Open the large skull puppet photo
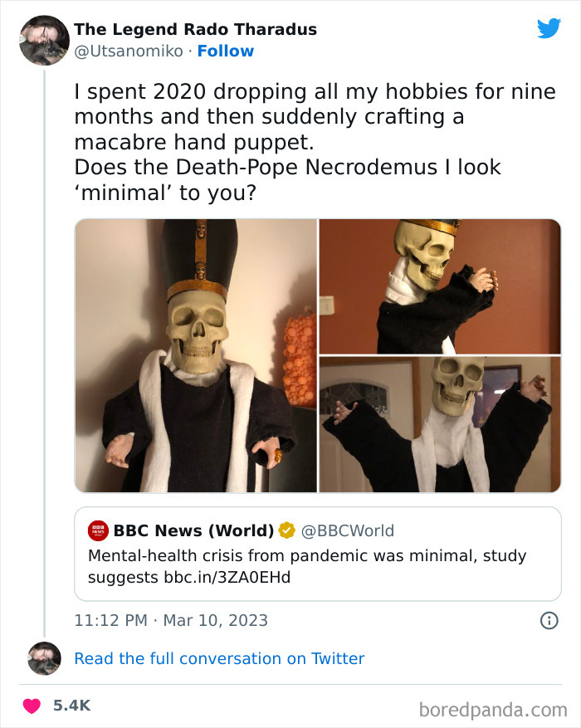Image resolution: width=581 pixels, height=728 pixels. click(196, 355)
